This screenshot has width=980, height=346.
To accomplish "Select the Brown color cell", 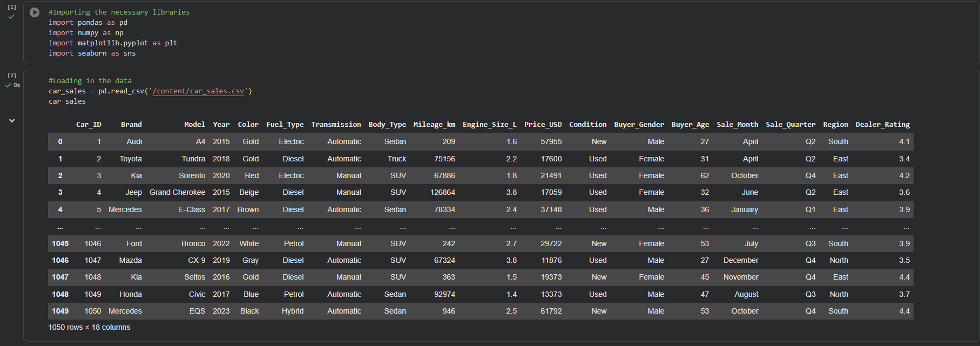I will tap(248, 209).
